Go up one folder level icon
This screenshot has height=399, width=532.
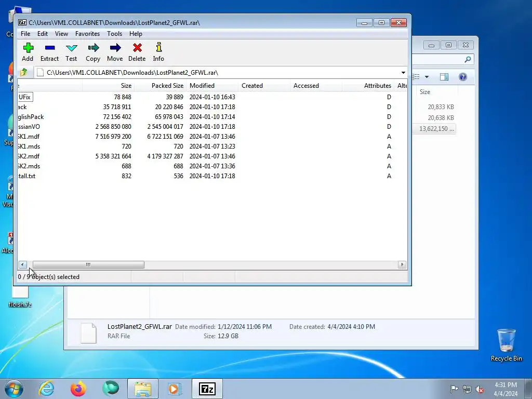pos(24,72)
